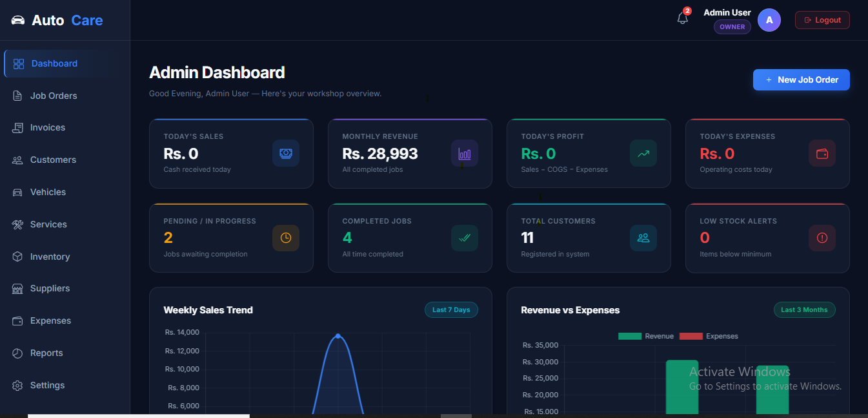Click the Today's Profit trend arrow icon

[x=643, y=153]
